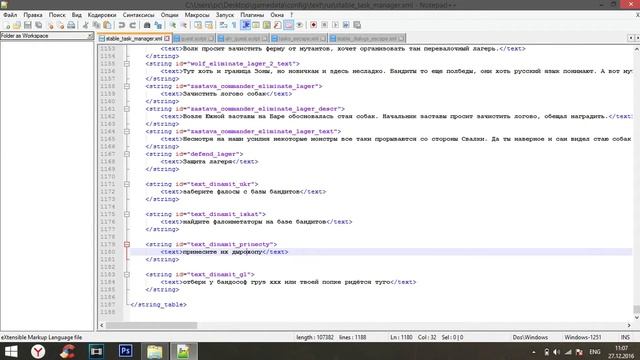The width and height of the screenshot is (640, 360).
Task: Click Dos\Windows line ending in status bar
Action: 530,338
